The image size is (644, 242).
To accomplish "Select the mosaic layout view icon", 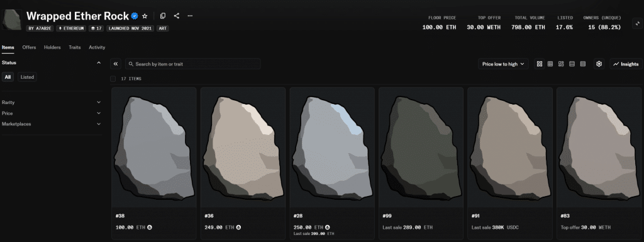I will 561,64.
